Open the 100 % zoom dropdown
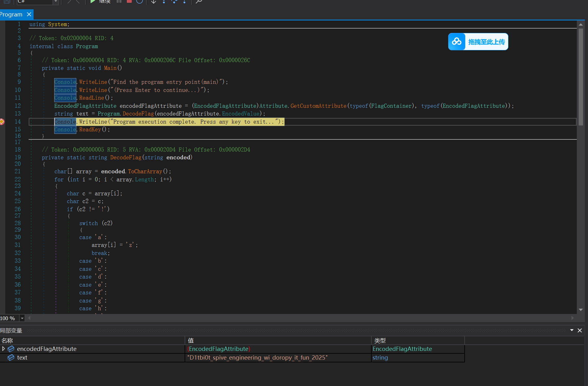 (x=22, y=318)
